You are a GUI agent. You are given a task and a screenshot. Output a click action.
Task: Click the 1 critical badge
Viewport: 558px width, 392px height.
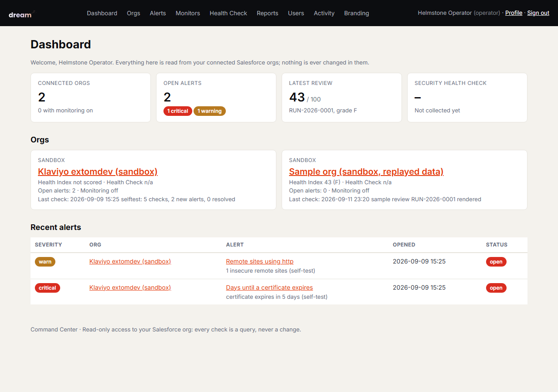(178, 111)
